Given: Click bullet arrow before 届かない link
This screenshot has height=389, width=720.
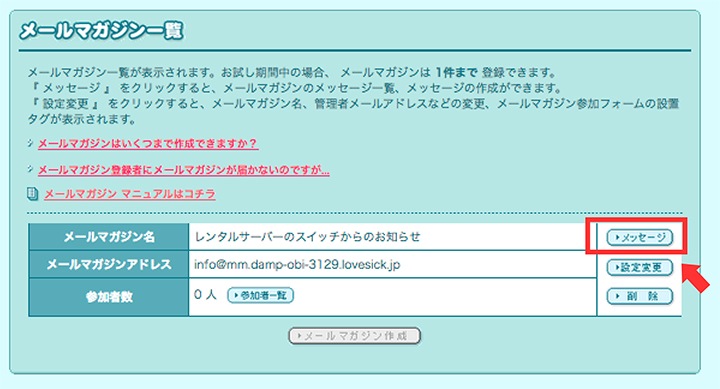Looking at the screenshot, I should click(x=30, y=169).
